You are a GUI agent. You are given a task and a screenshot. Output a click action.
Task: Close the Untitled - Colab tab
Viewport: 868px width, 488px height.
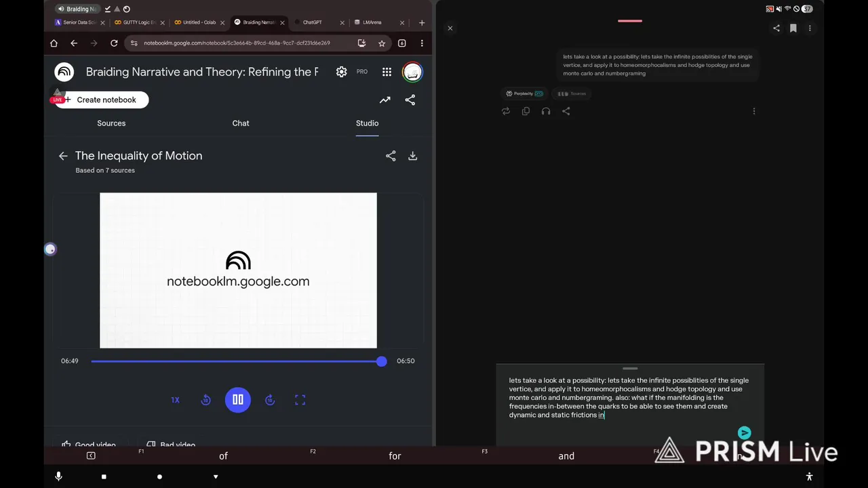223,22
